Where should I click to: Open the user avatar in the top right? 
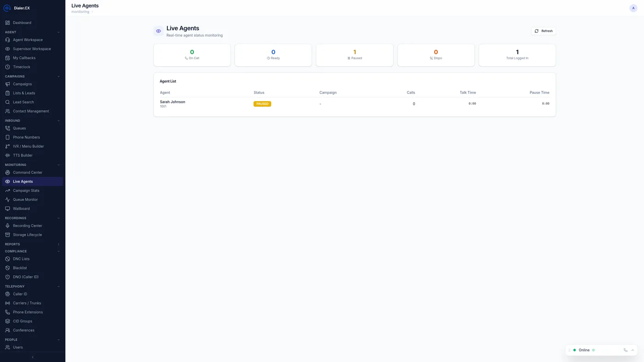(x=632, y=7)
